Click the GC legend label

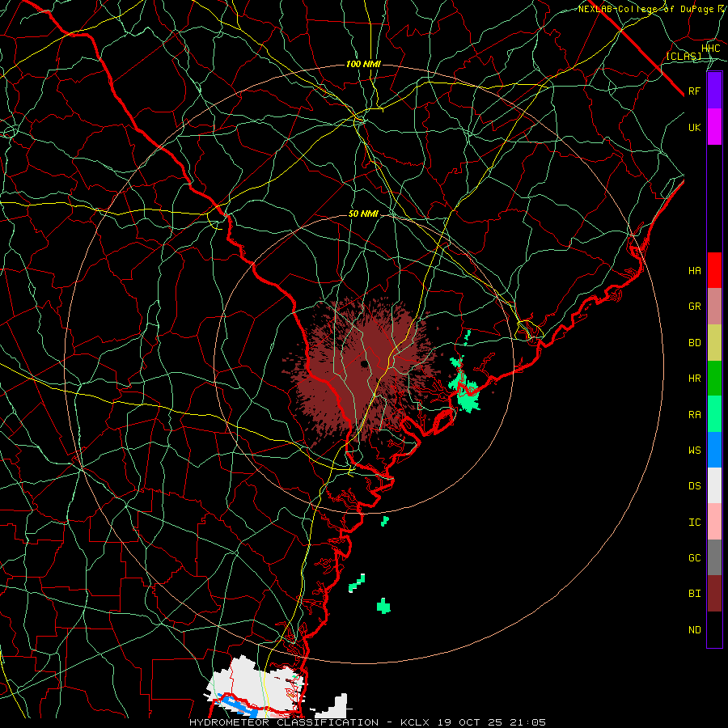694,558
